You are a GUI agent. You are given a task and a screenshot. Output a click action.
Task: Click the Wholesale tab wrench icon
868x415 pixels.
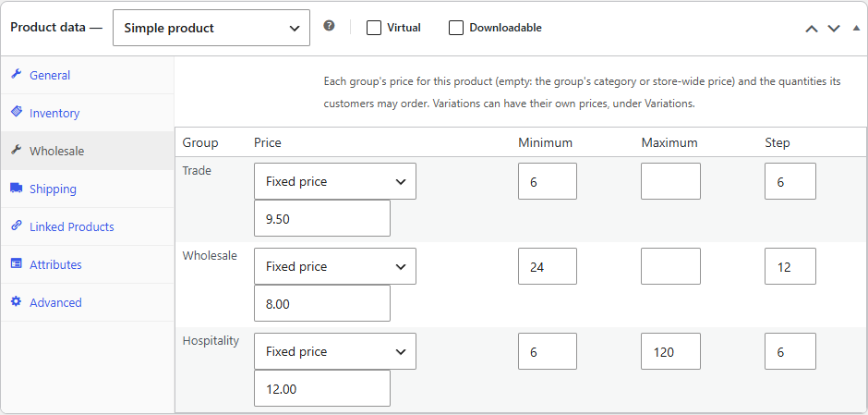tap(17, 150)
